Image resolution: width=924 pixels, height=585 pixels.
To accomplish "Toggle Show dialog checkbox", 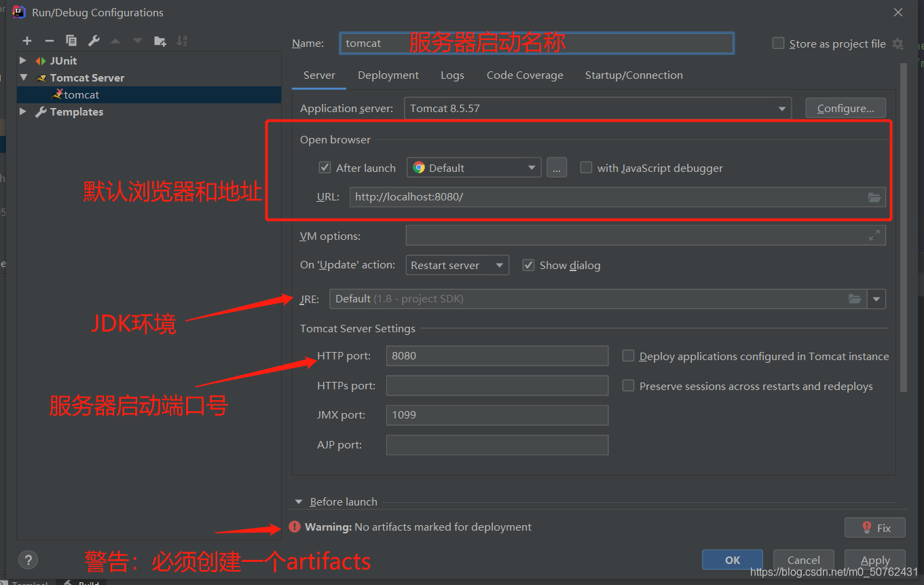I will coord(528,265).
